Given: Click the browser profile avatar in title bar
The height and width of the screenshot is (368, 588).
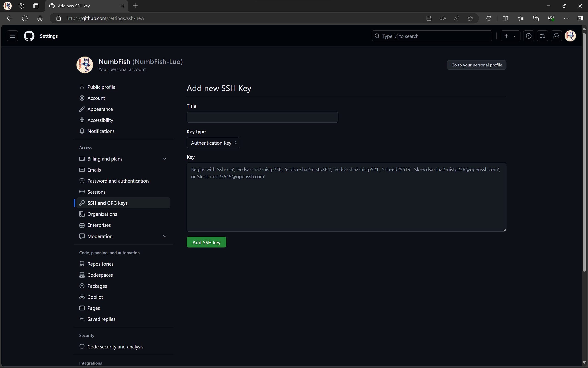Looking at the screenshot, I should click(x=8, y=6).
